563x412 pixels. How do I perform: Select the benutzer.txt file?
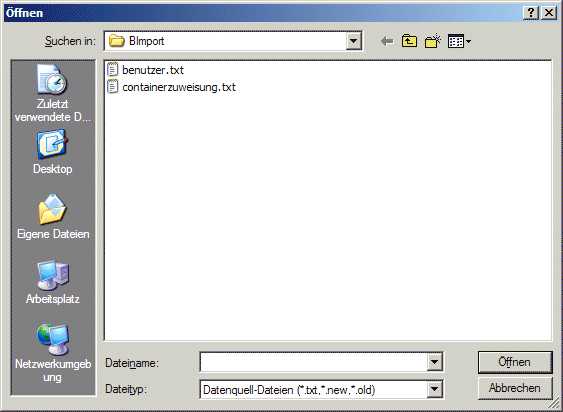tap(153, 70)
